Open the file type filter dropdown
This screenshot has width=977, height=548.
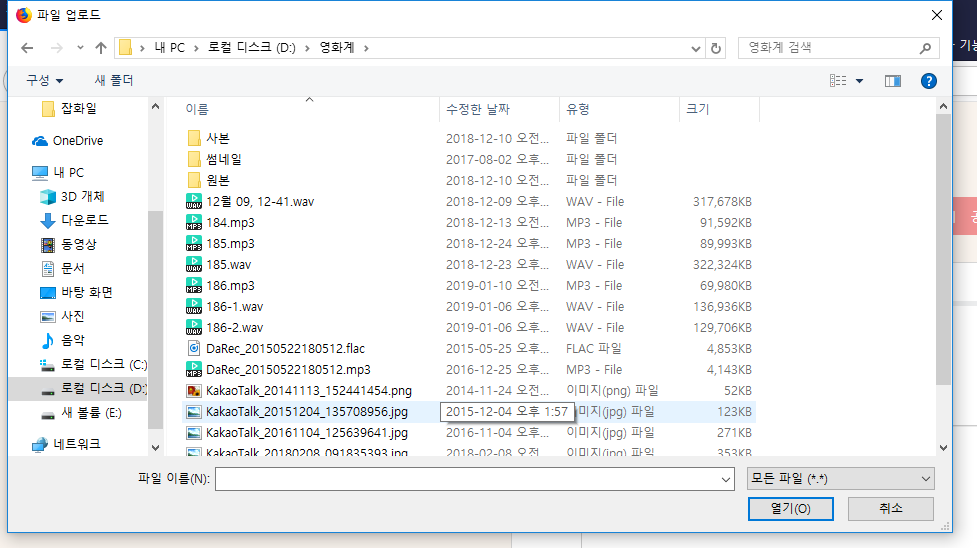(x=840, y=479)
